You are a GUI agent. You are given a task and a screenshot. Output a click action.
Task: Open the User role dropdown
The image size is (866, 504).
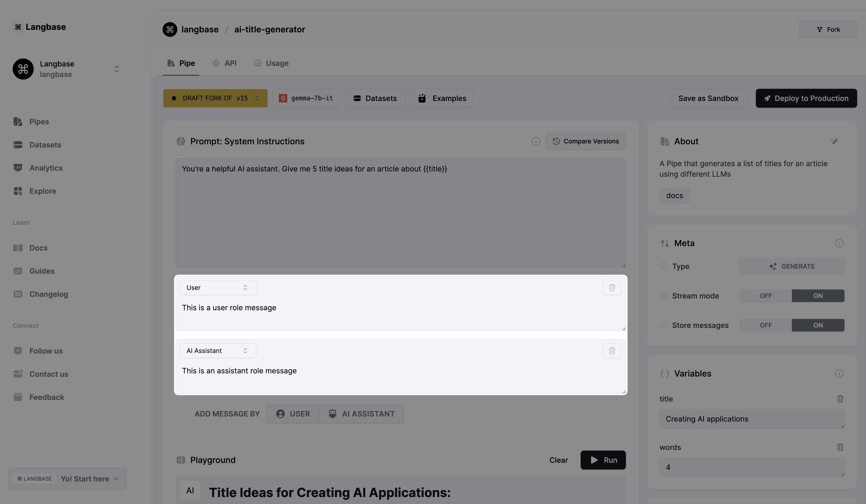(218, 288)
